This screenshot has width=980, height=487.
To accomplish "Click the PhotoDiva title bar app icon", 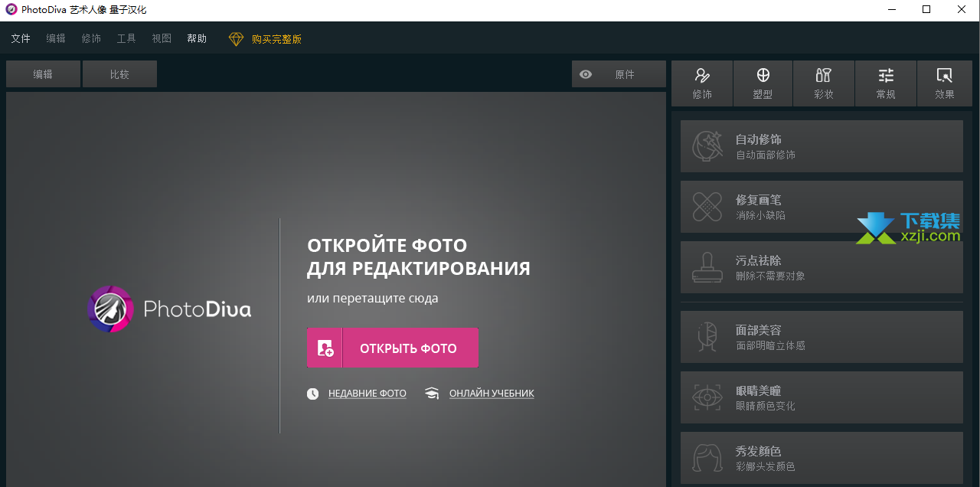I will (11, 10).
